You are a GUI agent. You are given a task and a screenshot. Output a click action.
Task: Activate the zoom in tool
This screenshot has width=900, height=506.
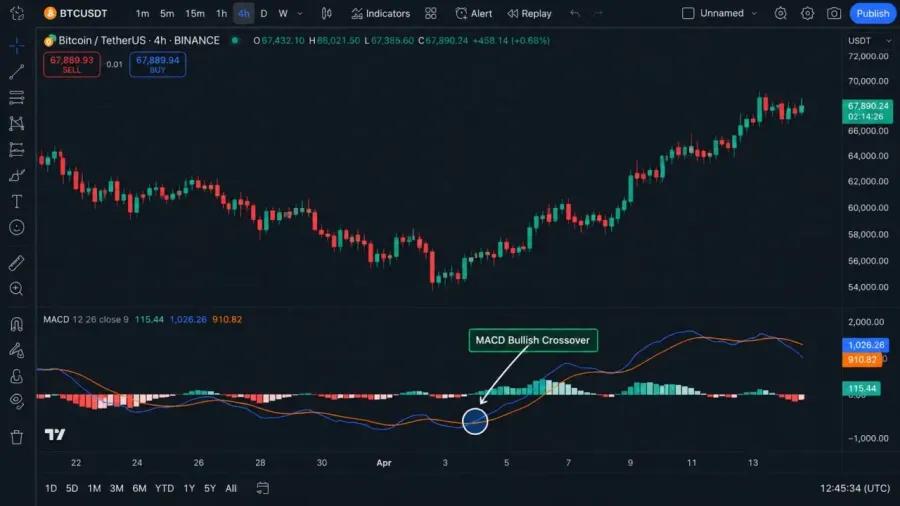tap(17, 289)
